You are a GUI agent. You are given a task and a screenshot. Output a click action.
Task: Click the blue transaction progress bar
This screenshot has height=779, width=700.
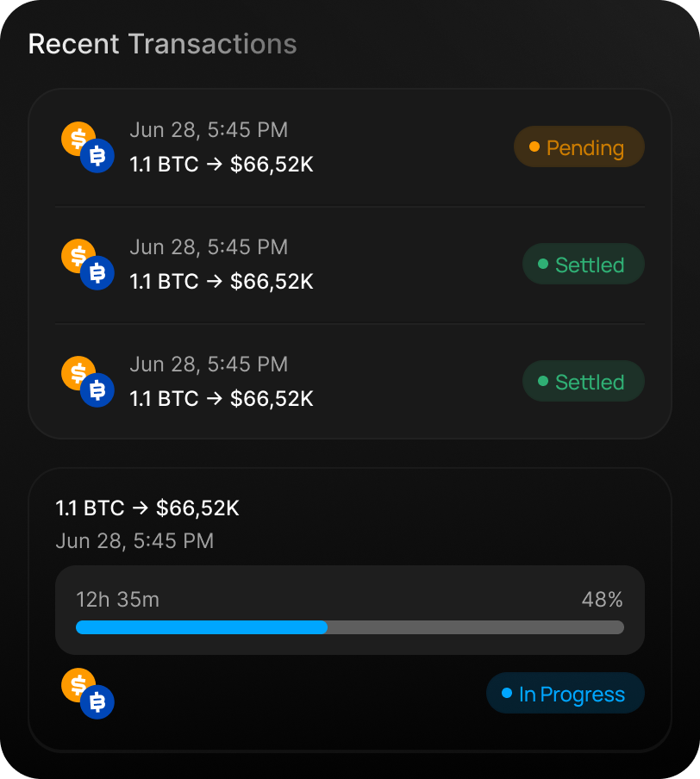(349, 627)
